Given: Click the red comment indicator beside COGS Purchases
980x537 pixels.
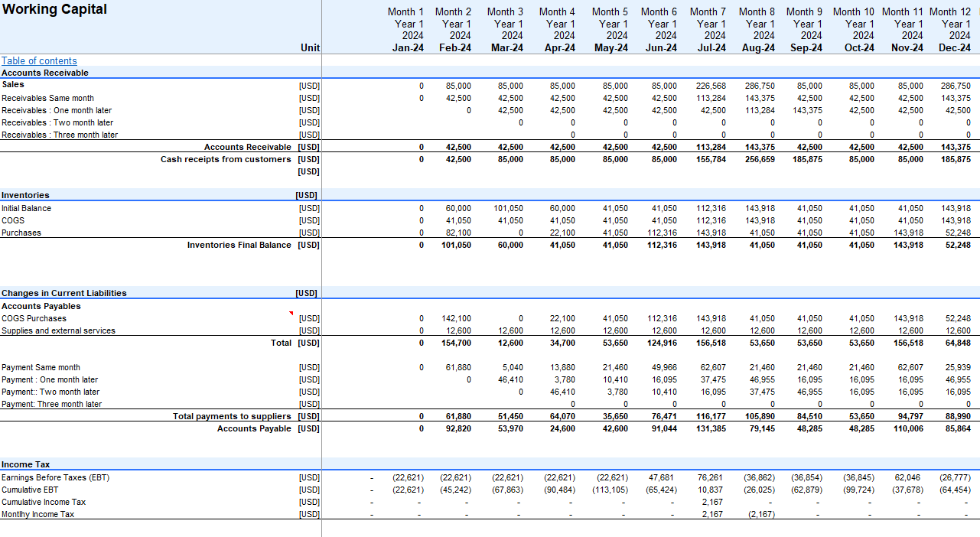Looking at the screenshot, I should point(291,314).
